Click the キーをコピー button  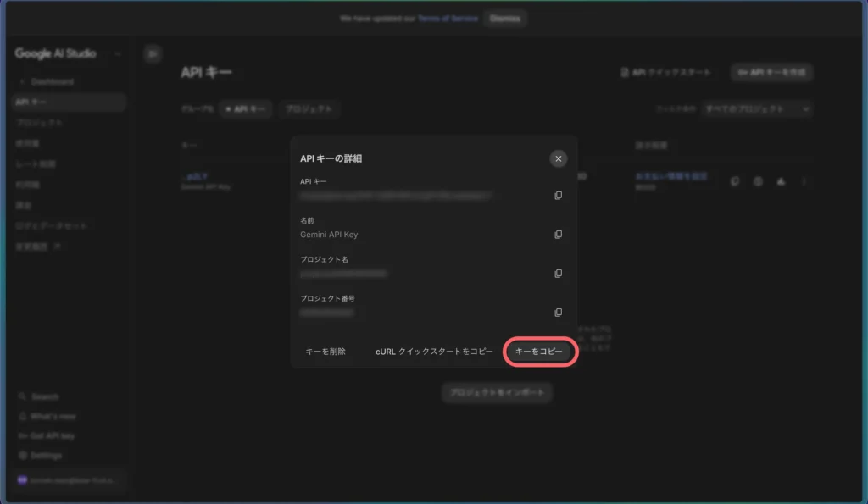click(538, 352)
